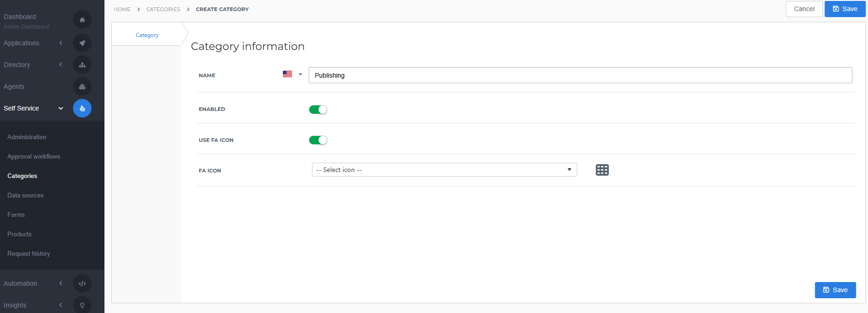Screen dimensions: 868x313
Task: Click the Cancel button
Action: click(804, 9)
